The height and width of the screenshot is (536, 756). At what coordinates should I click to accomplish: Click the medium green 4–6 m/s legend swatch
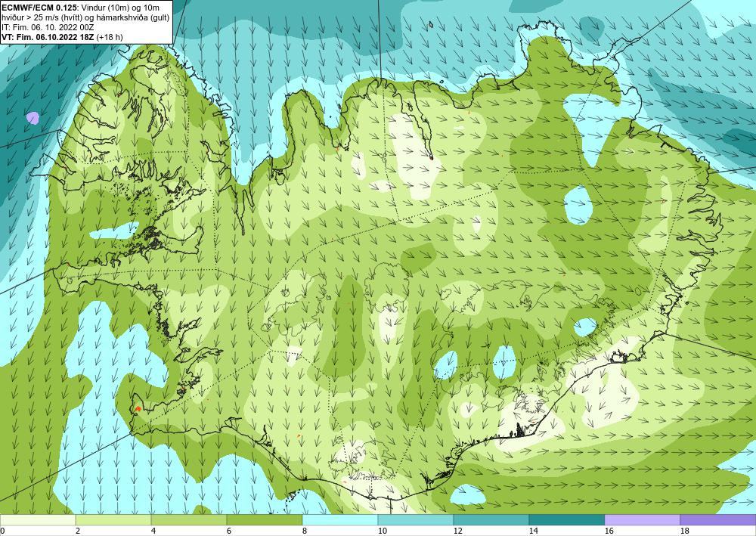click(189, 519)
